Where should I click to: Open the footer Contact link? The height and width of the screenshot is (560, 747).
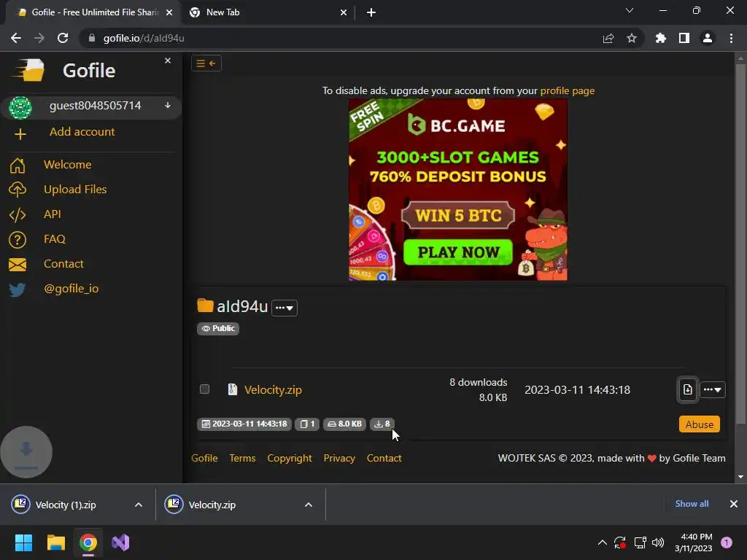pyautogui.click(x=384, y=458)
